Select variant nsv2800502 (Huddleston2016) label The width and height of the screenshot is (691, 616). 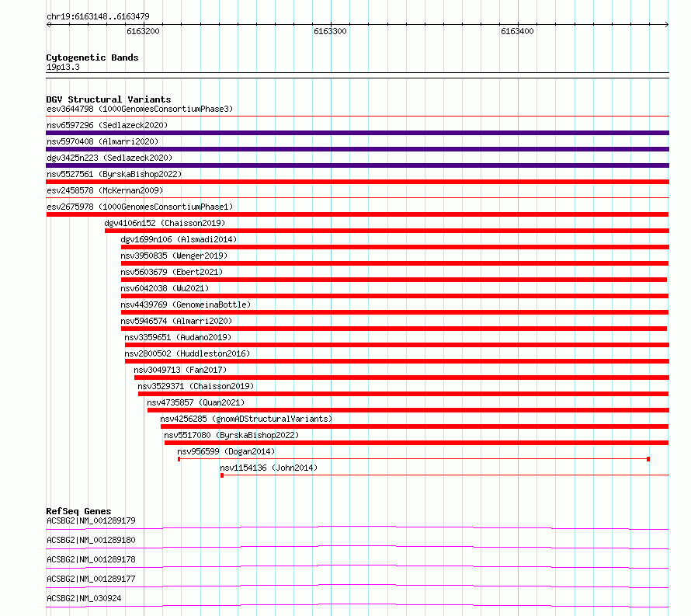[187, 353]
